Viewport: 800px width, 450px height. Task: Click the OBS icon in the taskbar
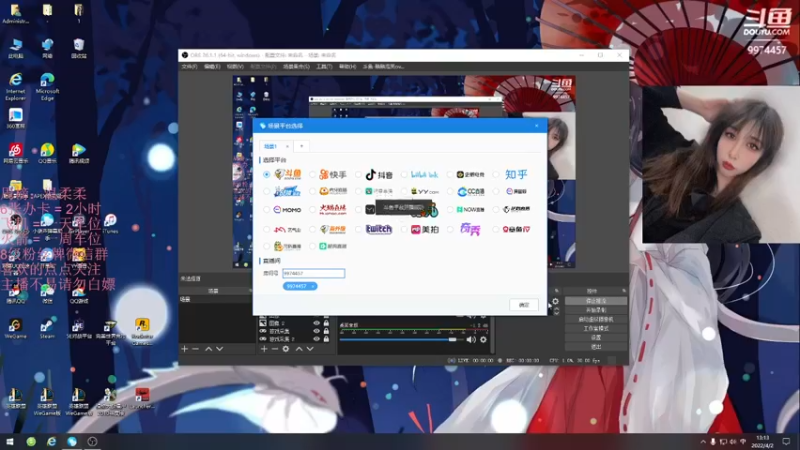click(x=92, y=441)
